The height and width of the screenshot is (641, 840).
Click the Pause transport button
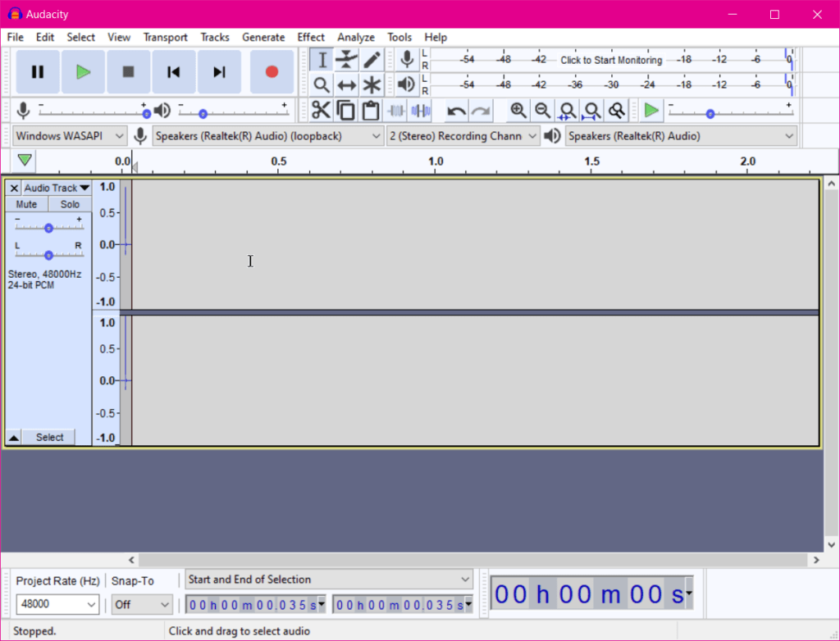click(x=38, y=72)
